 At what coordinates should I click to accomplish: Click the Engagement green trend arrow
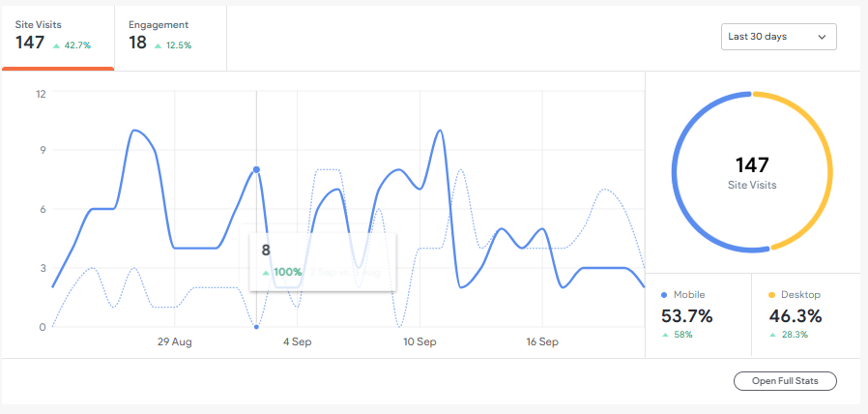[158, 45]
